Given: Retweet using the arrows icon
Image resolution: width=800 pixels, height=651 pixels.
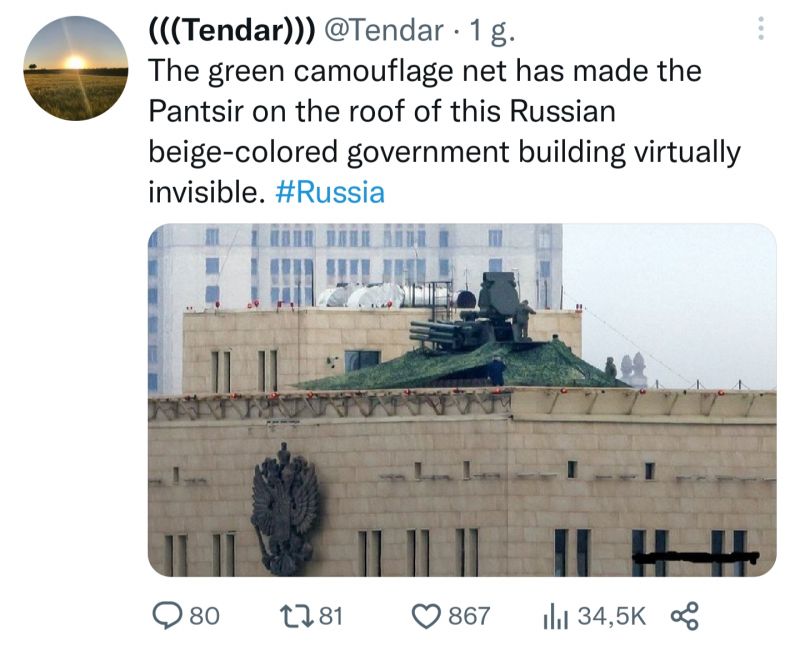Looking at the screenshot, I should [x=296, y=616].
